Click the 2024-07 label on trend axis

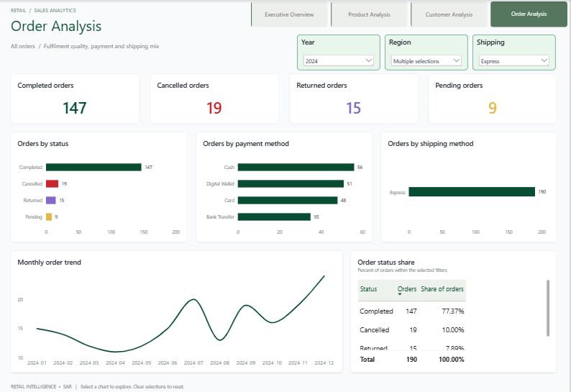point(193,363)
